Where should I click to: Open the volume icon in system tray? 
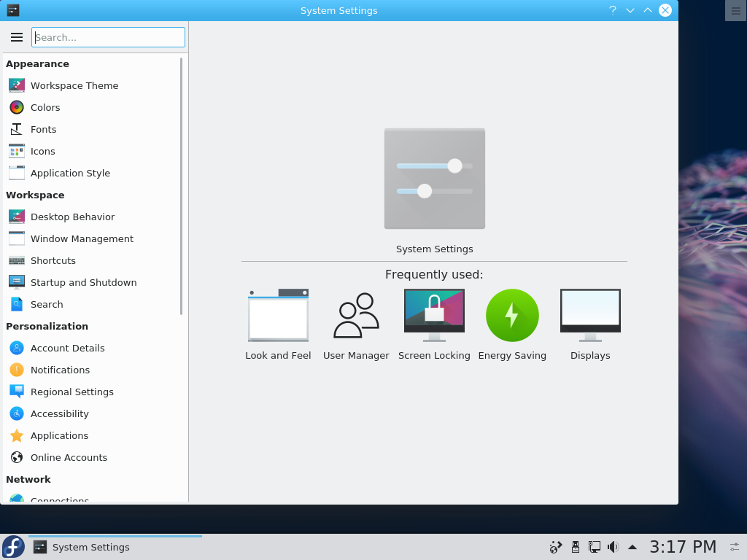tap(613, 547)
